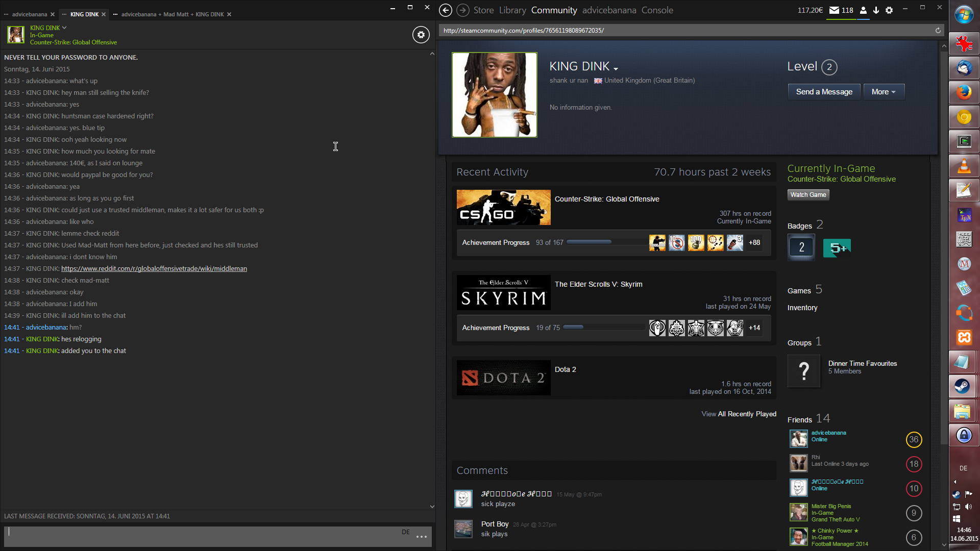This screenshot has width=980, height=551.
Task: Go back with the browser back arrow
Action: pyautogui.click(x=446, y=10)
